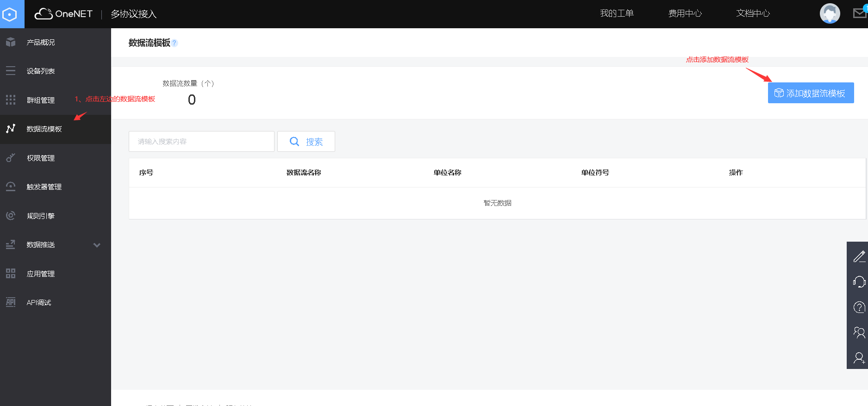Click the pencil feedback icon on right toolbar

pos(859,256)
